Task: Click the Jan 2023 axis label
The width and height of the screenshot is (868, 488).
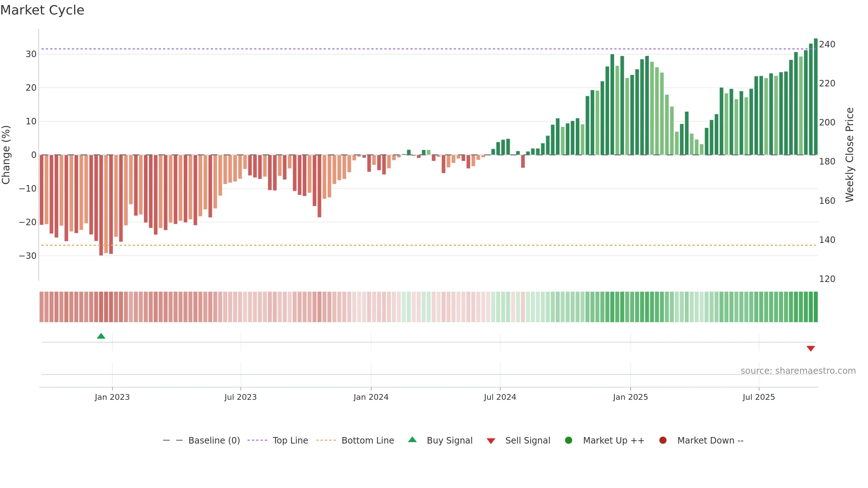Action: 112,397
